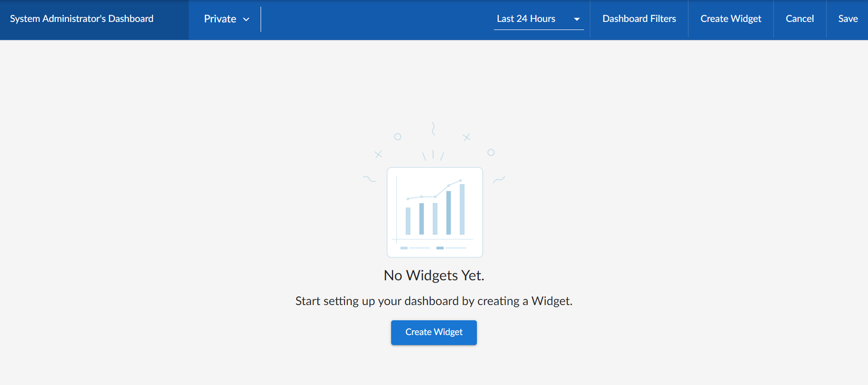Click the chevron icon beside Private
The image size is (868, 385).
coord(246,20)
